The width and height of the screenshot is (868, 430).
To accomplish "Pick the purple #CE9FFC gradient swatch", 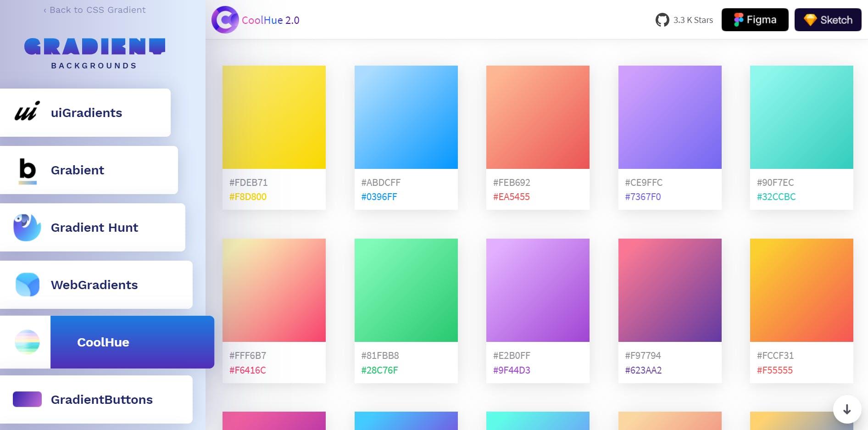I will click(x=670, y=117).
